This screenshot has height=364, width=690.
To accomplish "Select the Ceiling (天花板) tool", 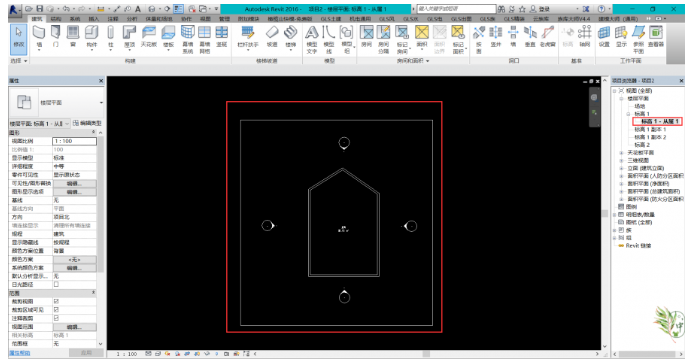I will (x=149, y=37).
